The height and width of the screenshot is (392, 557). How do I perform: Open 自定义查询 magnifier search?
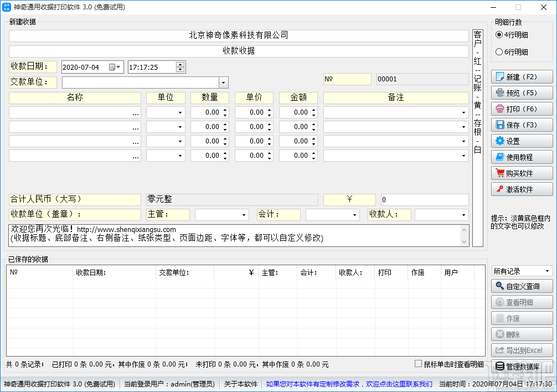click(x=522, y=286)
